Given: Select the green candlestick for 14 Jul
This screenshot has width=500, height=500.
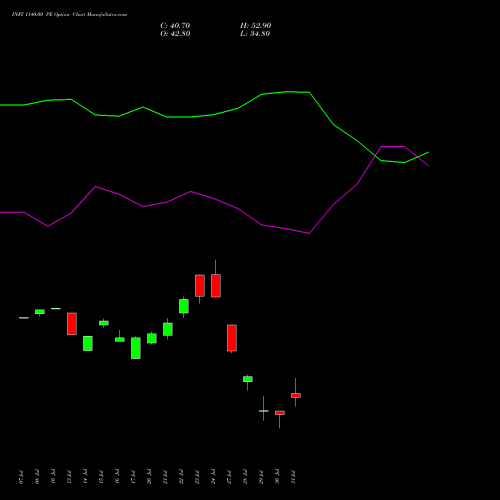Looking at the screenshot, I should 88,343.
